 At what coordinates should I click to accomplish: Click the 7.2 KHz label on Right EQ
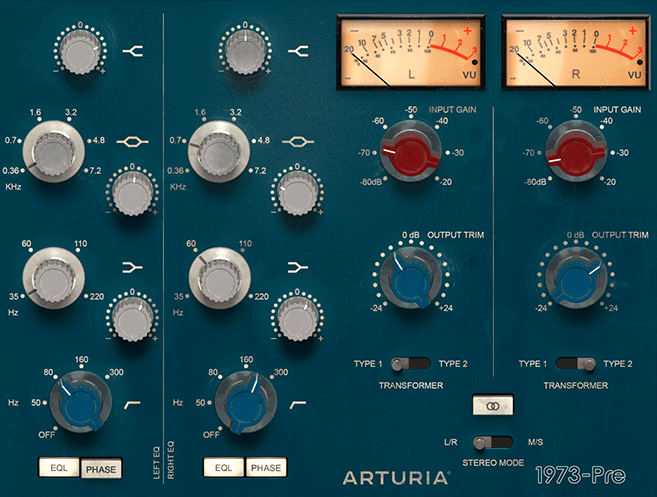point(260,171)
